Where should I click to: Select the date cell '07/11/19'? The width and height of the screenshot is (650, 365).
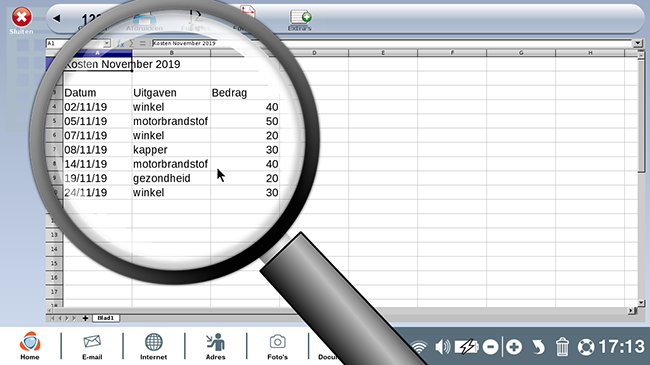click(x=97, y=135)
